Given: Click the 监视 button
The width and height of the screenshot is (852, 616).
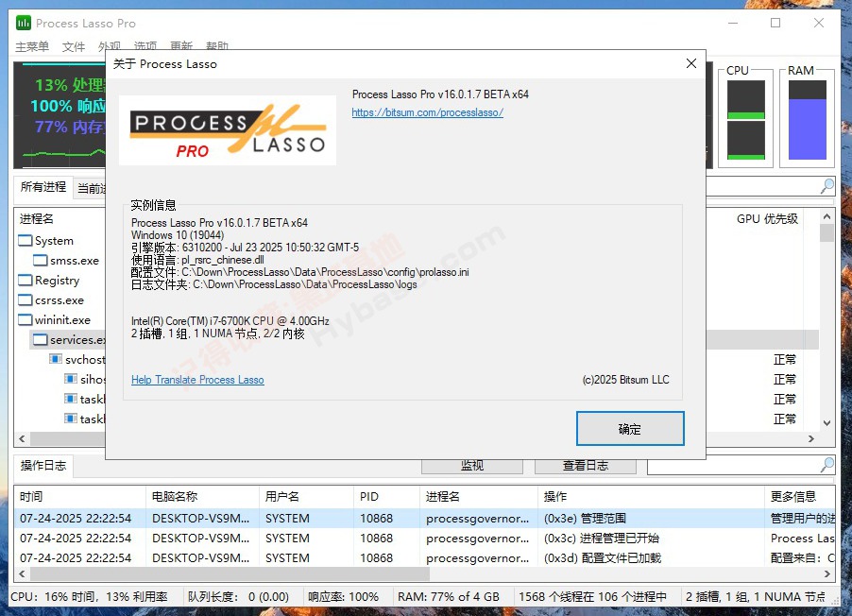Looking at the screenshot, I should (x=471, y=466).
